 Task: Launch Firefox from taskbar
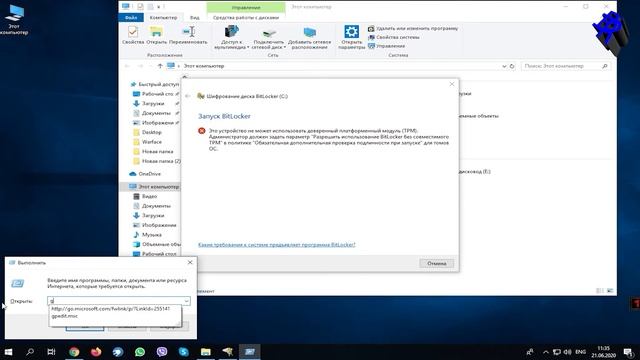pyautogui.click(x=96, y=351)
